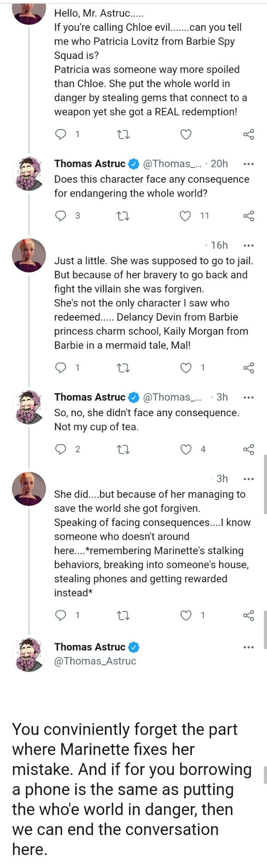Image resolution: width=267 pixels, height=868 pixels.
Task: Like the 'Just a little' tweet
Action: tap(186, 368)
